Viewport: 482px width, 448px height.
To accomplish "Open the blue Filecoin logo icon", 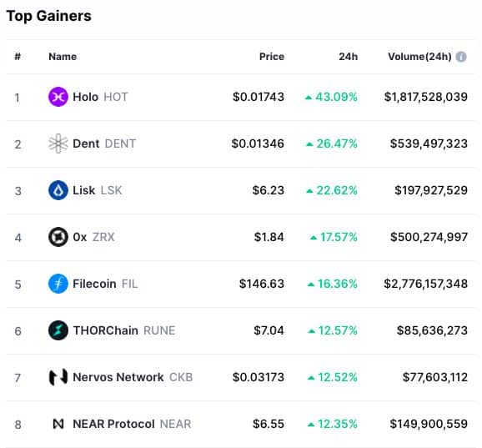I will coord(58,284).
